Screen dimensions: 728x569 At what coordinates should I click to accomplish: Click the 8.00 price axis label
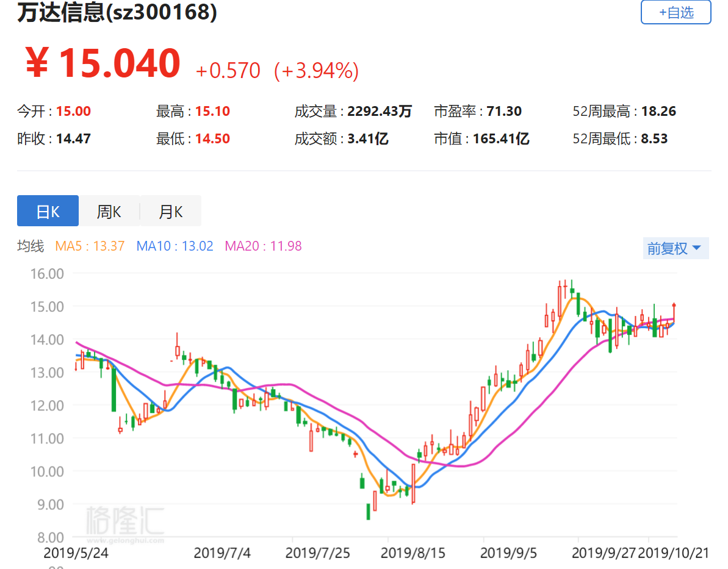pos(51,537)
